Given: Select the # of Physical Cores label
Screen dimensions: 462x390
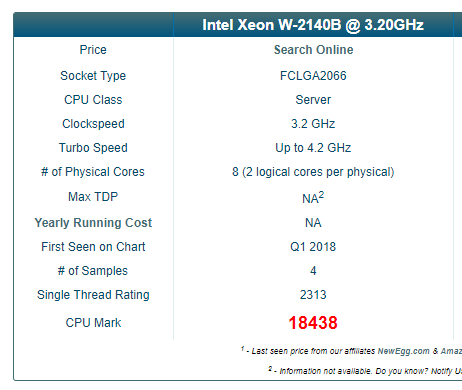Looking at the screenshot, I should pos(93,172).
